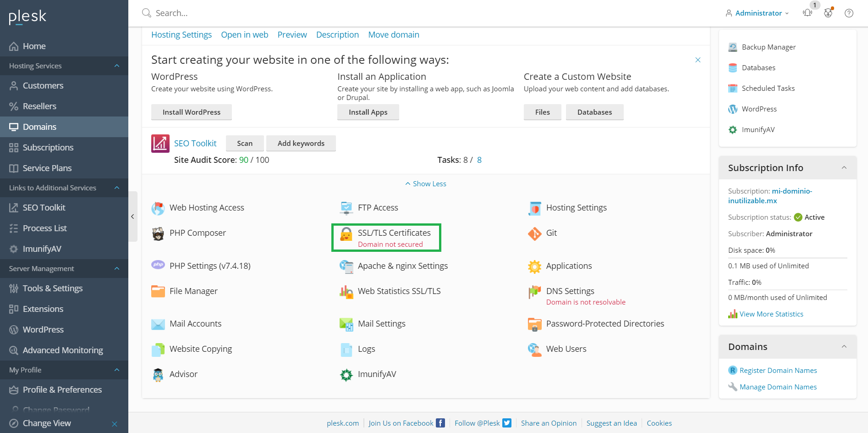Click the Install Apps button

pos(368,112)
